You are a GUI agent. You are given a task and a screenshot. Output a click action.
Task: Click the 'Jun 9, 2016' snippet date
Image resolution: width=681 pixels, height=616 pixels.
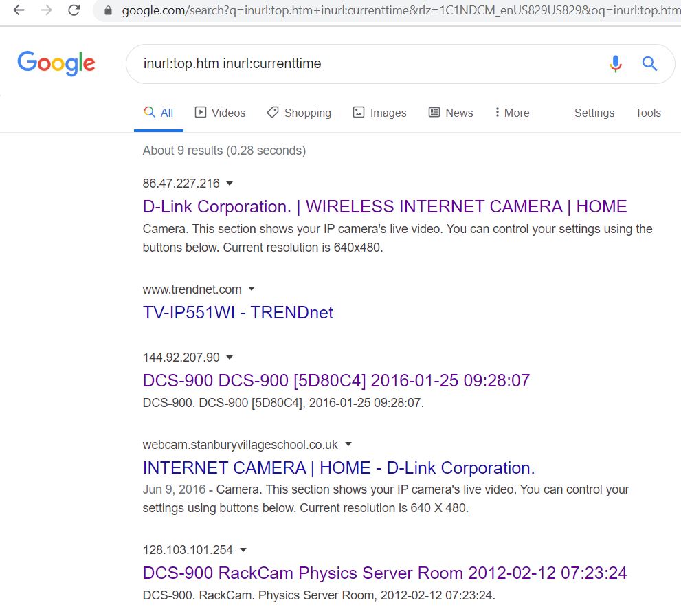(x=174, y=489)
